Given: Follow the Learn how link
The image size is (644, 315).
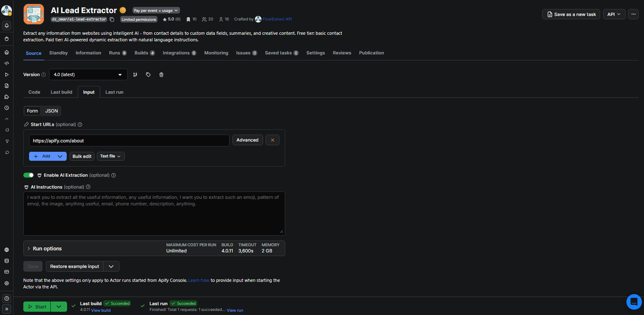Looking at the screenshot, I should [199, 280].
